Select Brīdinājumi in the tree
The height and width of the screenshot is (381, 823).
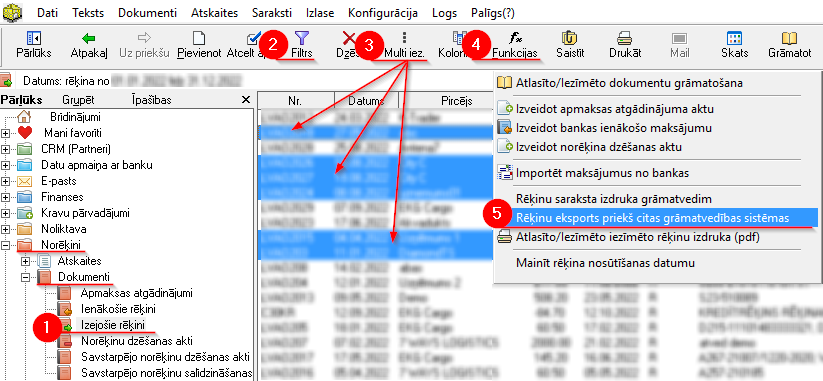(75, 117)
